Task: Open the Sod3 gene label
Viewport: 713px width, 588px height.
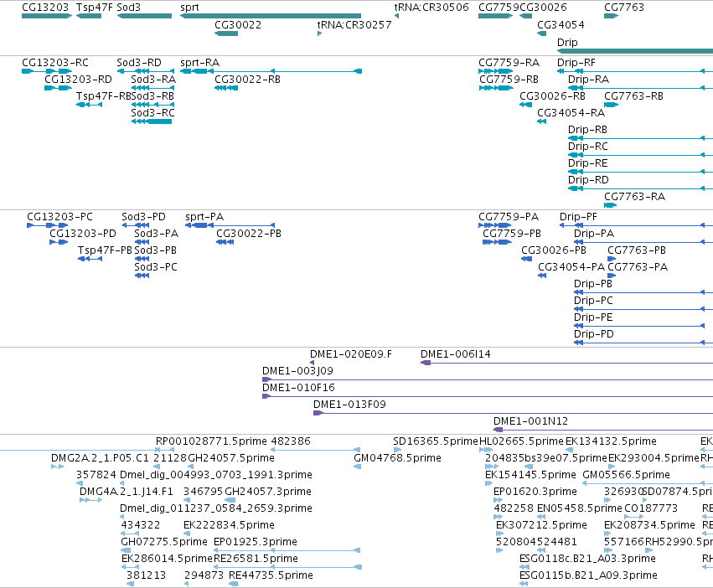Action: tap(129, 8)
